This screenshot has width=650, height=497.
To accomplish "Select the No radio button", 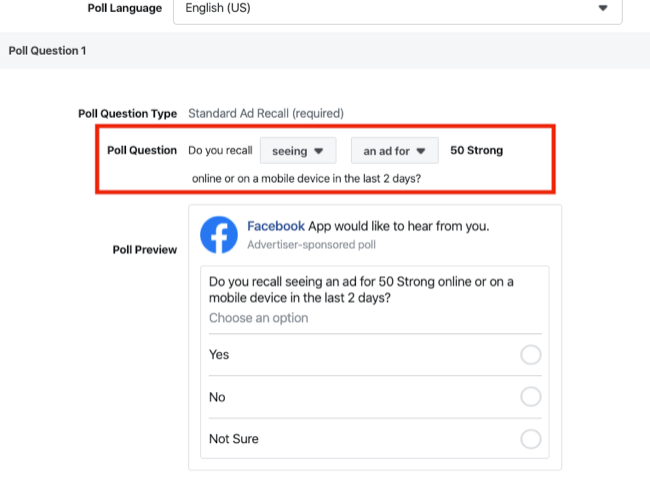I will 531,397.
